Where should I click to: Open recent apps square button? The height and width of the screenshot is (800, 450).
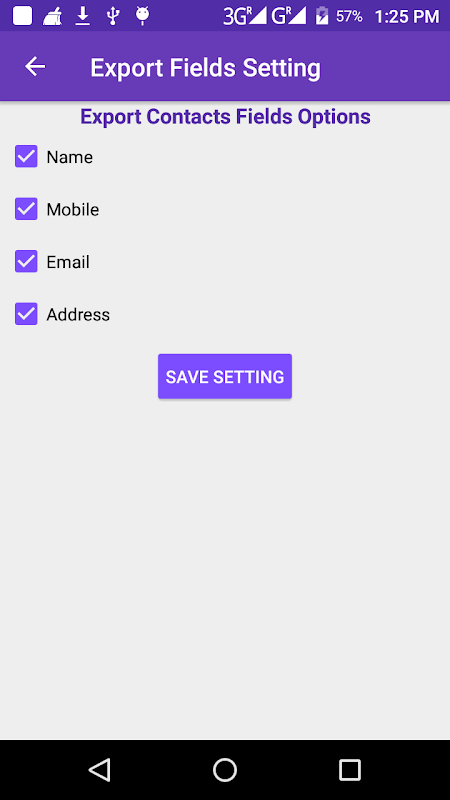click(x=350, y=769)
